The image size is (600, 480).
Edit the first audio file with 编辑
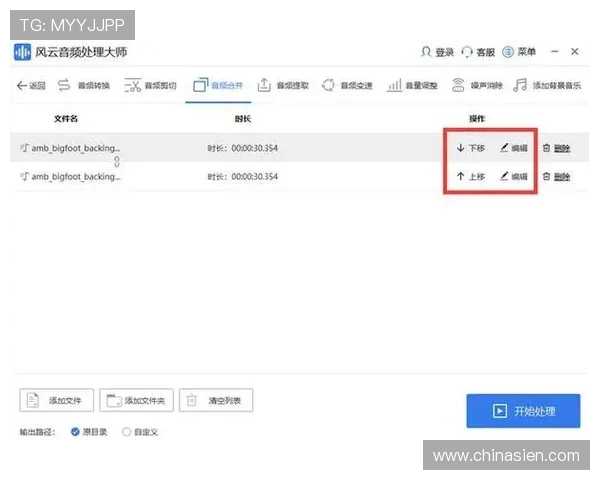point(514,148)
